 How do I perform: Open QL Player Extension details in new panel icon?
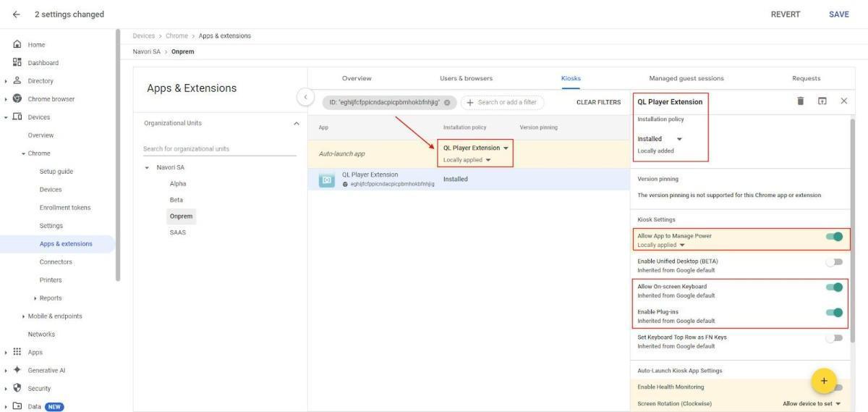pyautogui.click(x=822, y=101)
